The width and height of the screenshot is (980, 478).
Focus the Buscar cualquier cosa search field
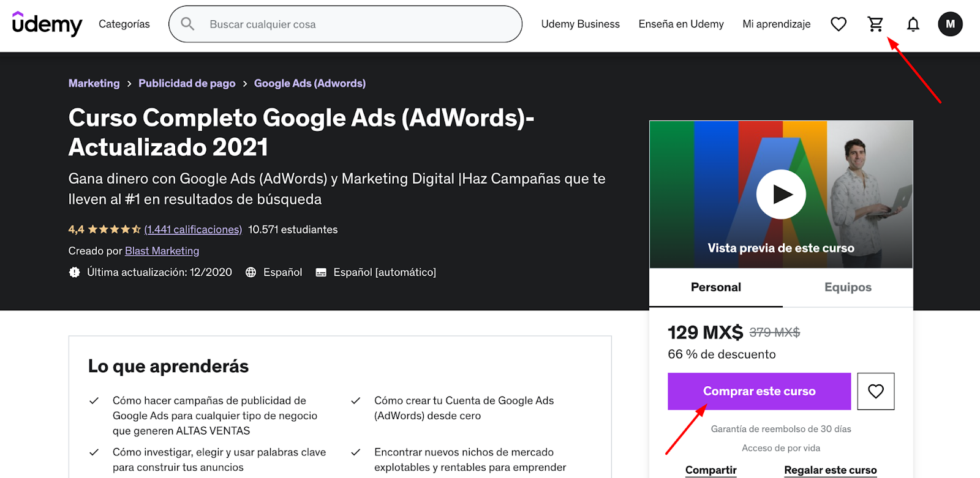[x=345, y=24]
